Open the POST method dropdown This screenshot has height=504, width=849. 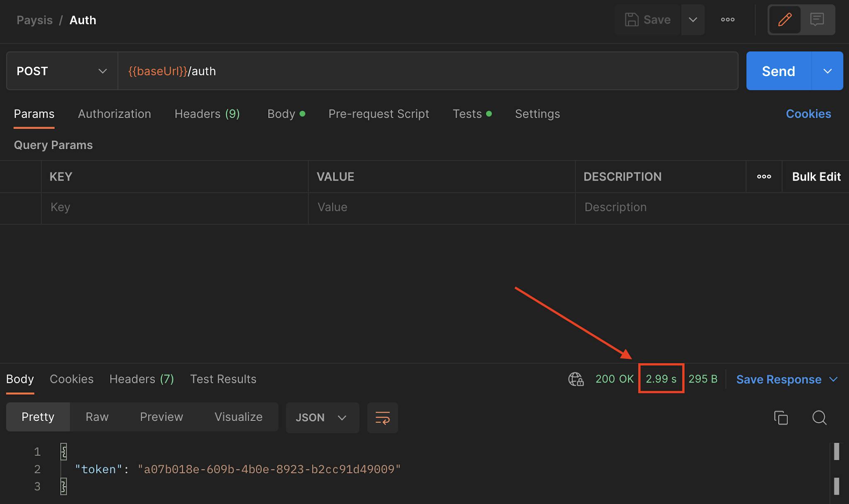pos(62,71)
